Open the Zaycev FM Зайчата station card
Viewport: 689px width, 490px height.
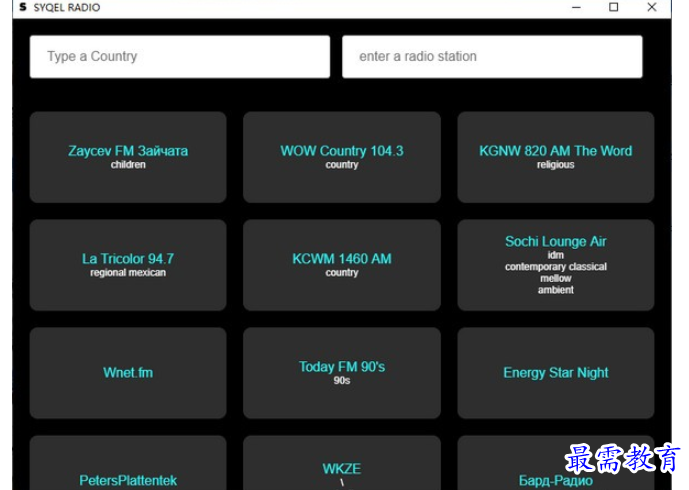[128, 157]
